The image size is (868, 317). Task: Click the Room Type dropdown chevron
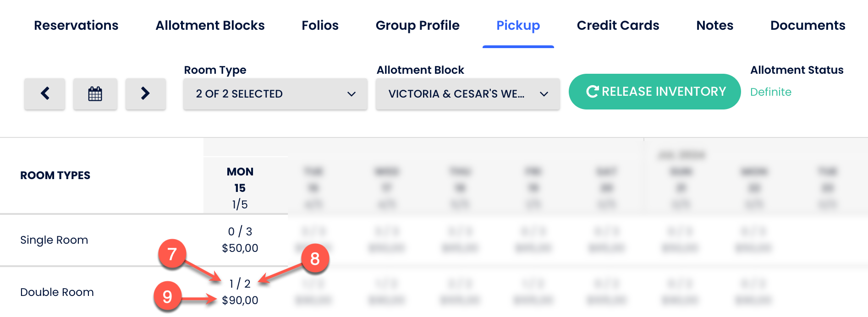click(352, 94)
